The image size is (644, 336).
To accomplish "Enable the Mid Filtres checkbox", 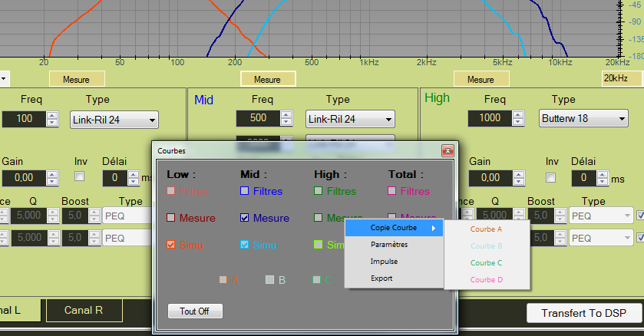I will 245,191.
